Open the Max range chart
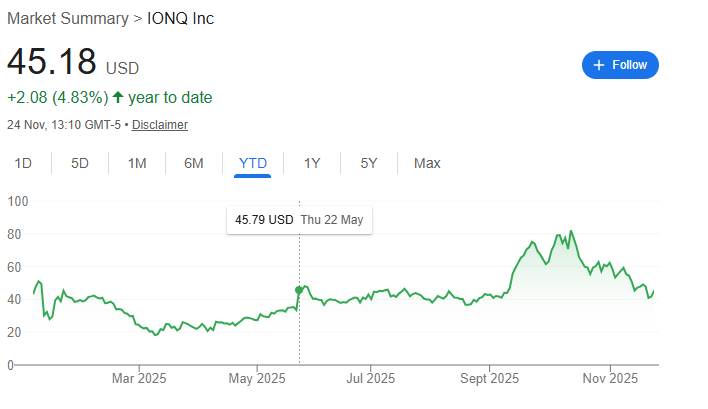This screenshot has height=409, width=708. (427, 163)
